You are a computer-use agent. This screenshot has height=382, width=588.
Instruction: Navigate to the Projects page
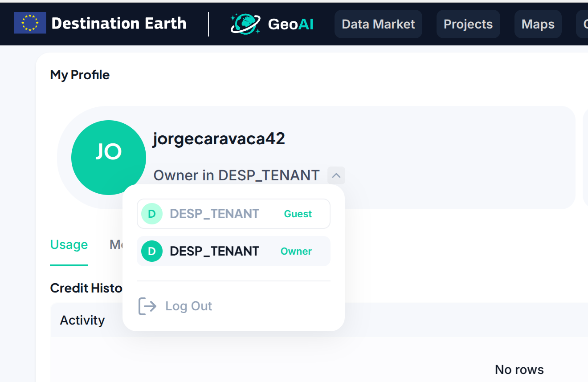click(468, 24)
